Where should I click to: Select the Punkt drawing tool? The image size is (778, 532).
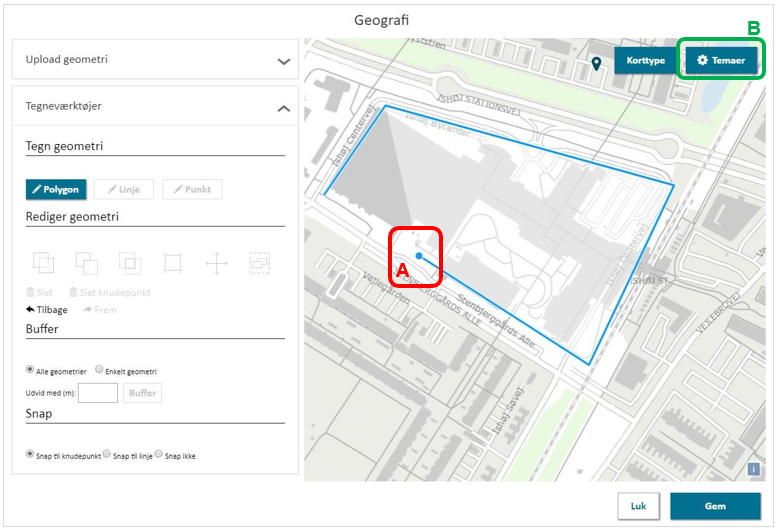(x=193, y=189)
